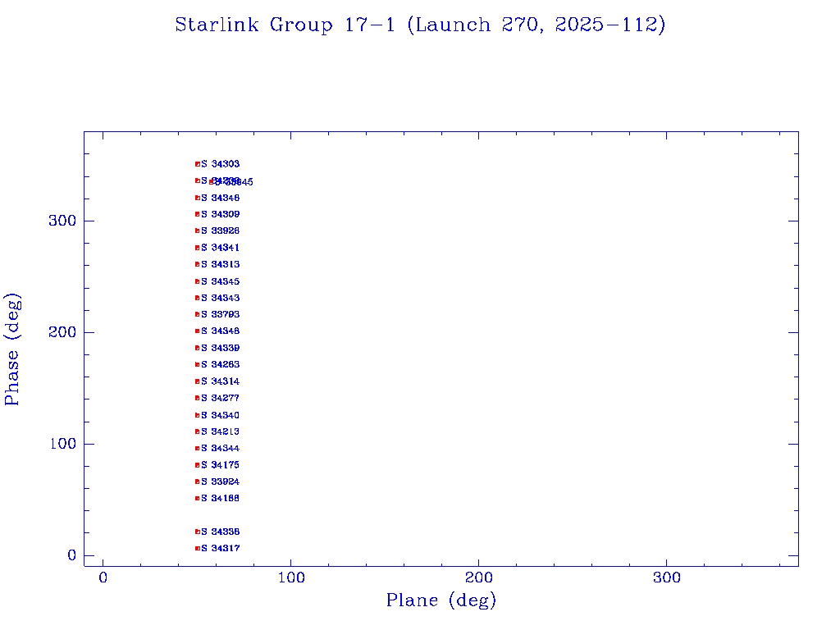
Task: Click the Starlink Group 17-1 plot title
Action: [x=420, y=25]
